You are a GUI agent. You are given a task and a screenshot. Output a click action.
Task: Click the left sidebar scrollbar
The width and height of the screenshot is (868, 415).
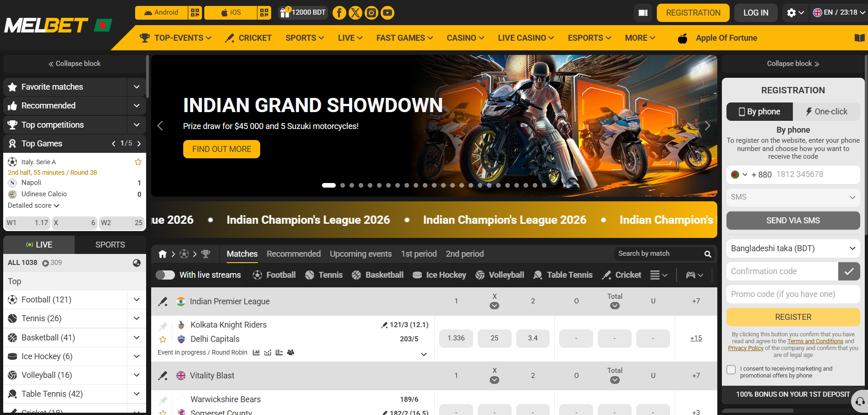pyautogui.click(x=147, y=76)
